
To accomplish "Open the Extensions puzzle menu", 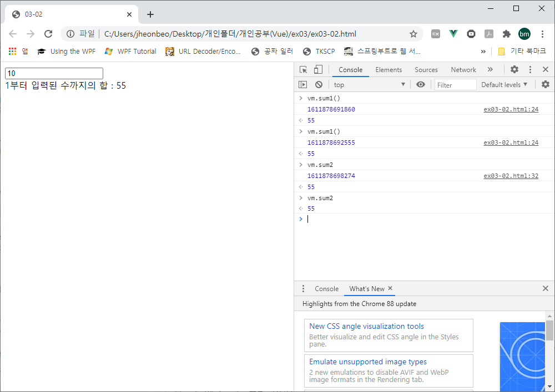I will point(507,34).
